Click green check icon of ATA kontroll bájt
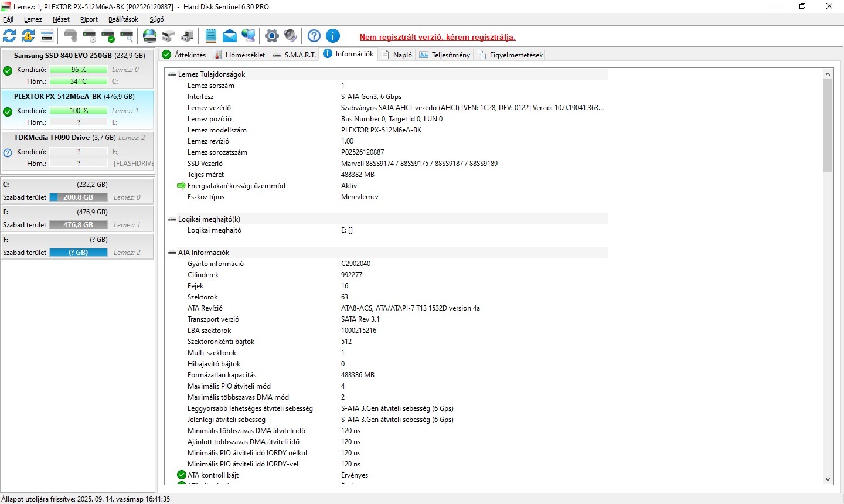 click(182, 475)
